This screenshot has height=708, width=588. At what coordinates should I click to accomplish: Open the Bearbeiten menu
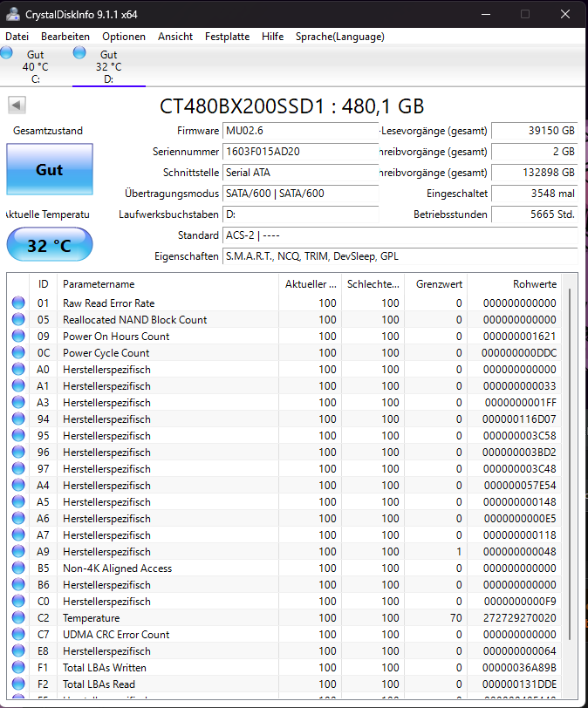point(65,37)
